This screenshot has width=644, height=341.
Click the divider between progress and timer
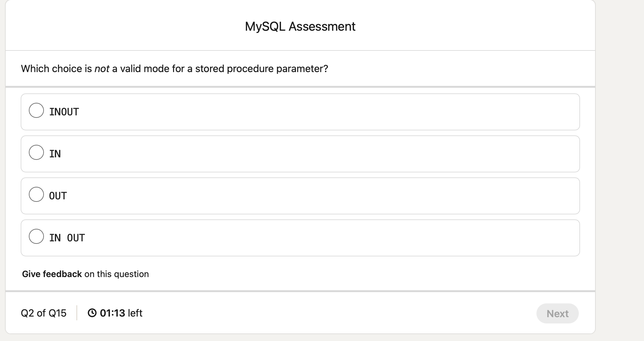77,313
